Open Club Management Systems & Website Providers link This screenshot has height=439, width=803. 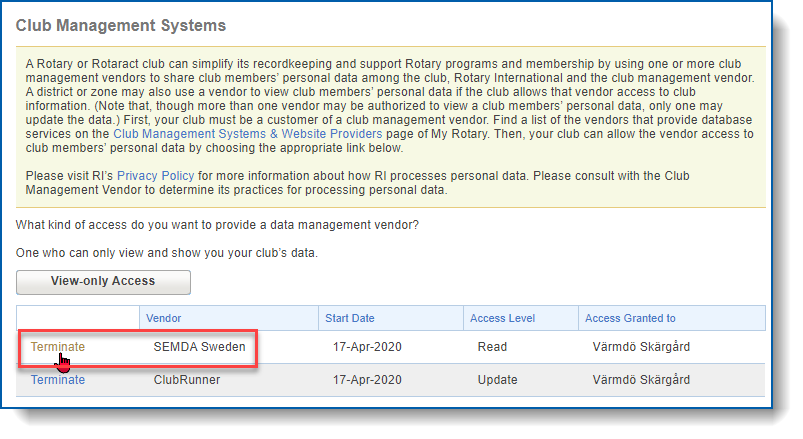pos(247,134)
